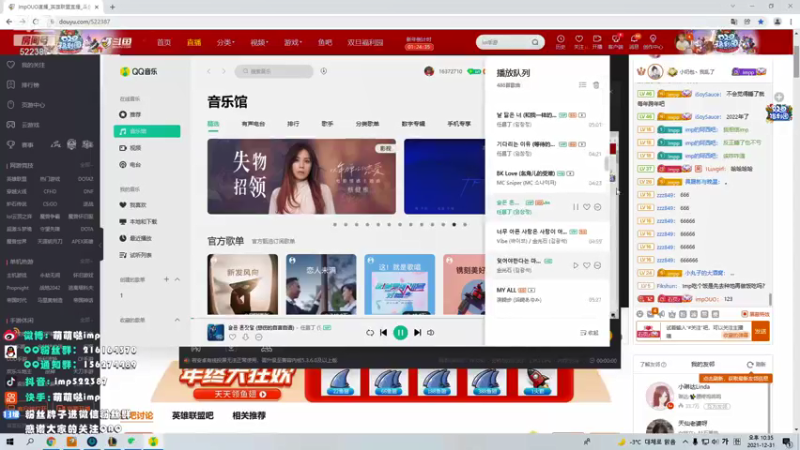Switch to the 精选 tab
This screenshot has height=450, width=800.
[x=213, y=124]
